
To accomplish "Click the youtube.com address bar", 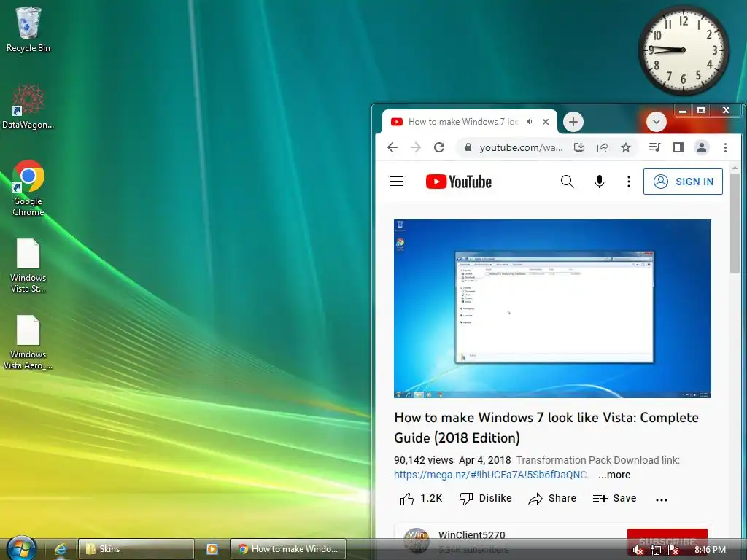I will point(521,147).
